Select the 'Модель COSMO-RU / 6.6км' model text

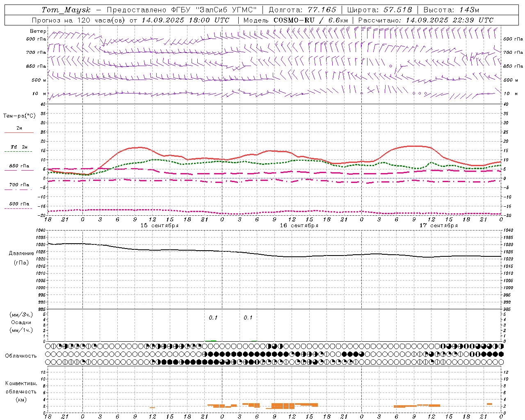tap(296, 20)
